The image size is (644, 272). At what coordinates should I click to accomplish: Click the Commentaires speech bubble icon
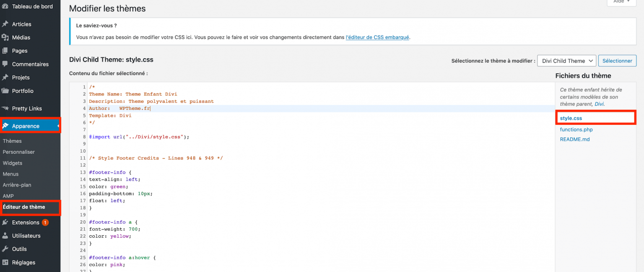click(x=6, y=64)
